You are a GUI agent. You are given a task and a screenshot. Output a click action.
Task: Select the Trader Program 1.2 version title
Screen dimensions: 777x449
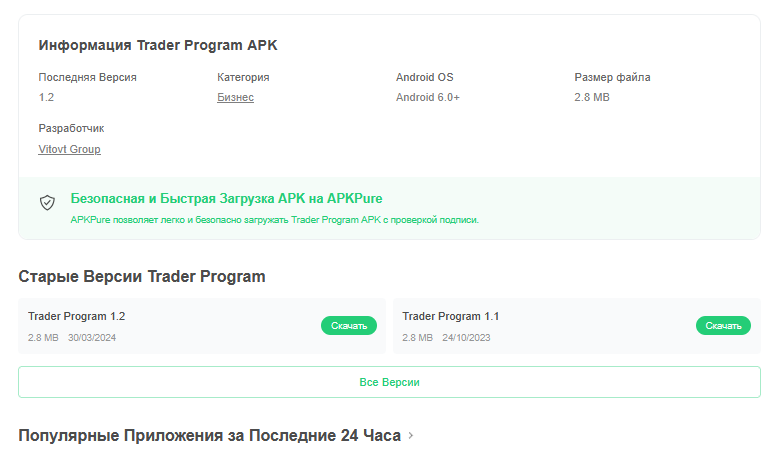coord(77,316)
